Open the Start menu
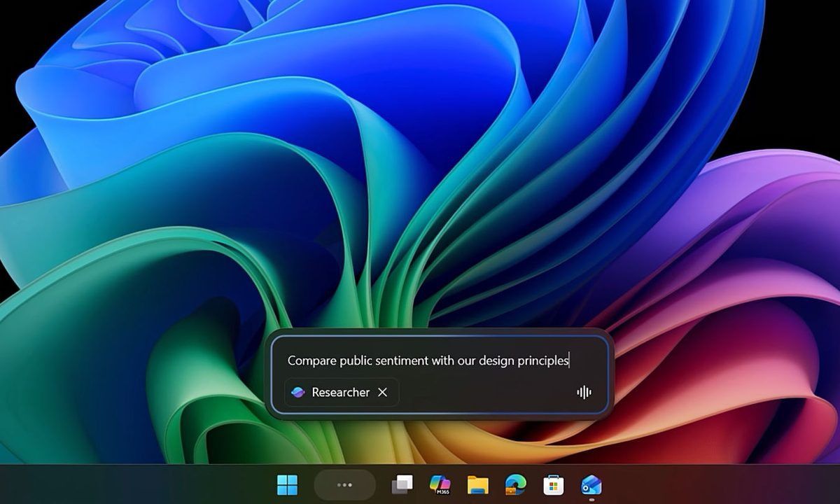Viewport: 840px width, 504px height. [x=288, y=483]
